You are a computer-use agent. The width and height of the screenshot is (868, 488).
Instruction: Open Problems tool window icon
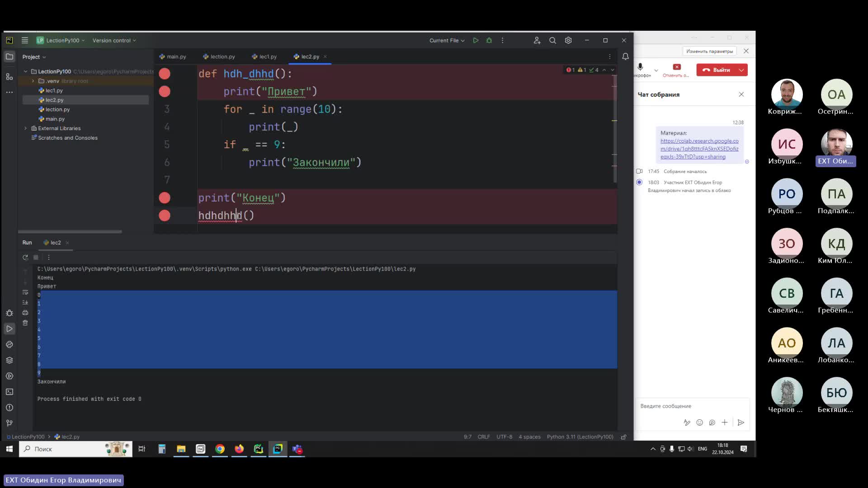point(9,408)
